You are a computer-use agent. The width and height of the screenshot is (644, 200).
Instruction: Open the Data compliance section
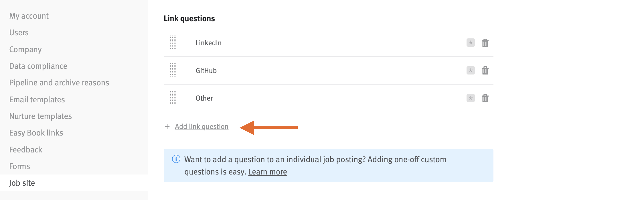pyautogui.click(x=38, y=66)
